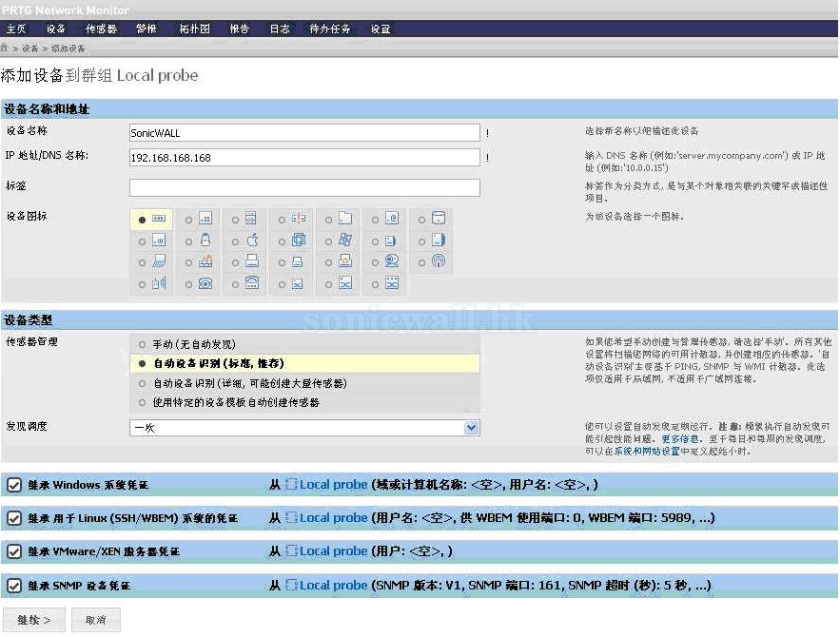Pick the building grid device icon
840x637 pixels.
205,219
